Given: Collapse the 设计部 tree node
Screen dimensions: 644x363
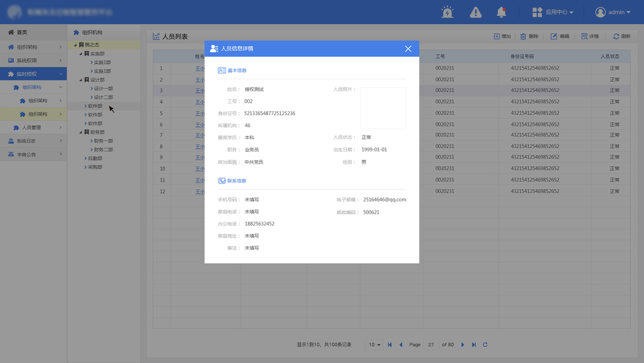Looking at the screenshot, I should pyautogui.click(x=81, y=80).
